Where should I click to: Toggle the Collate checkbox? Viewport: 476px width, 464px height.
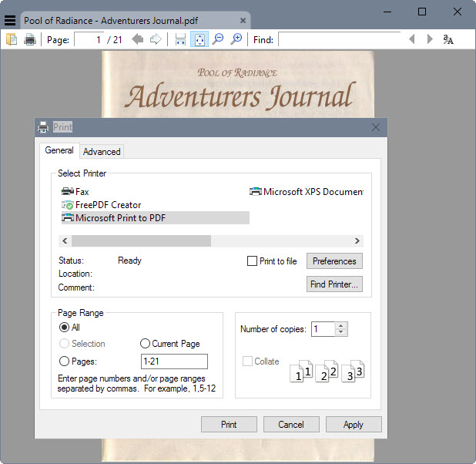tap(247, 361)
